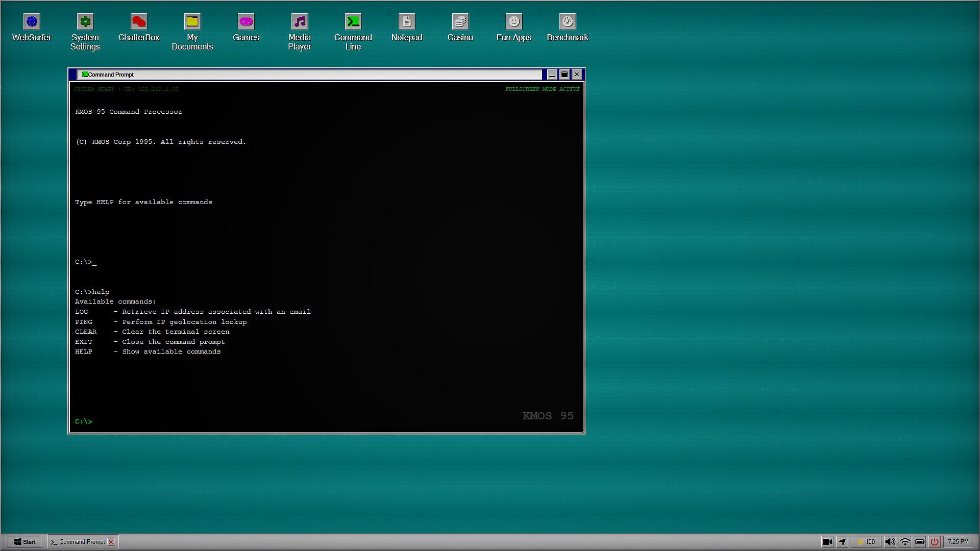Click the video camera tray icon
This screenshot has width=980, height=551.
pyautogui.click(x=827, y=542)
